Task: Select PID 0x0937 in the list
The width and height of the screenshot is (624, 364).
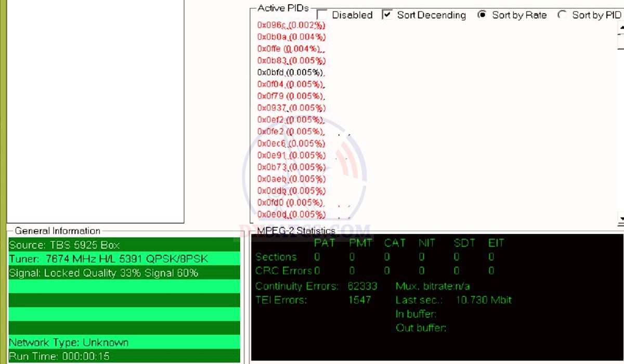Action: coord(291,108)
